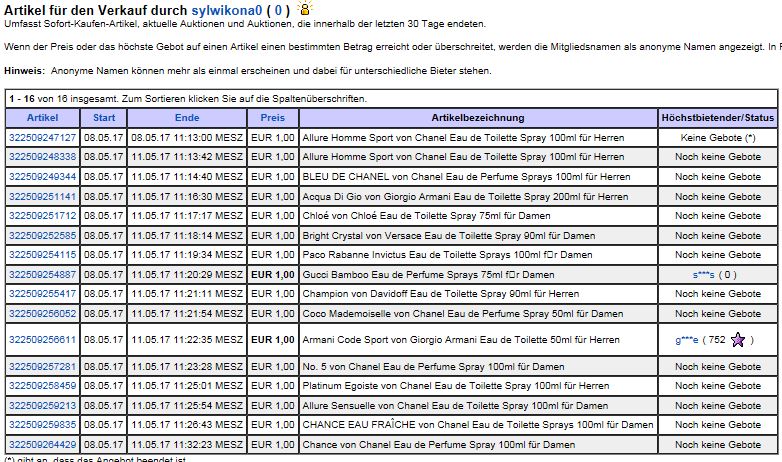Open item number 322509247127
This screenshot has width=782, height=462.
[x=42, y=138]
